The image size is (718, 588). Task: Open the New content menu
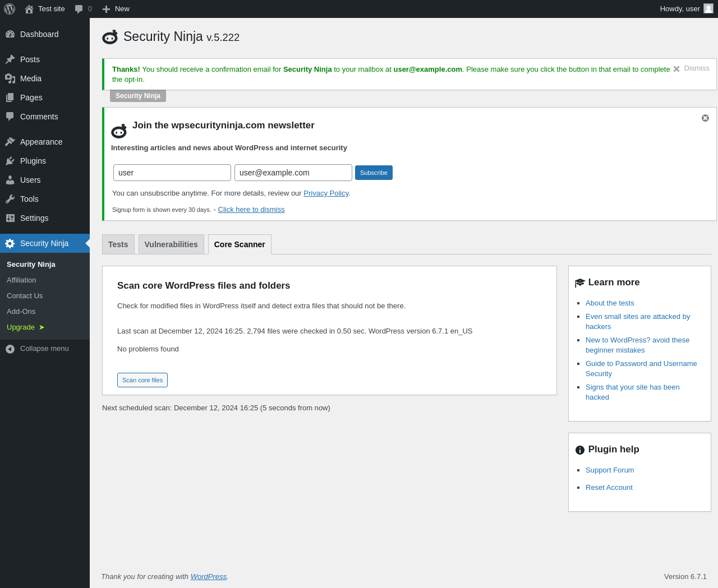(x=116, y=9)
